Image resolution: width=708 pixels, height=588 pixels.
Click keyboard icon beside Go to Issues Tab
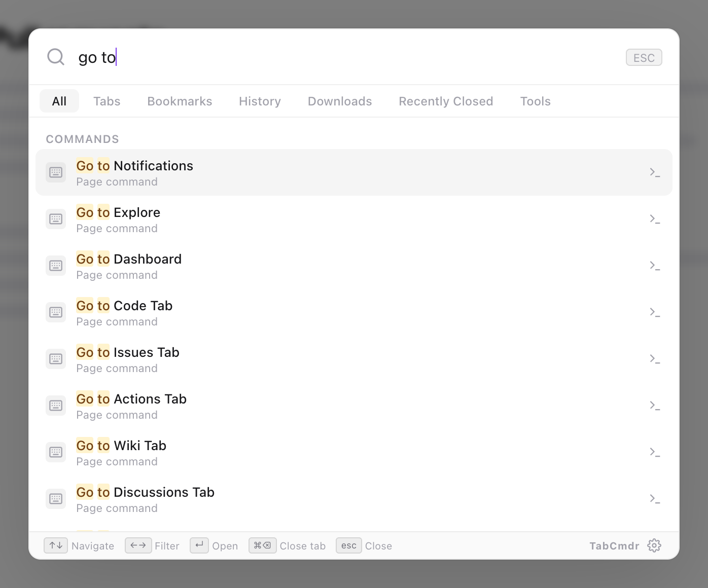[x=56, y=359]
